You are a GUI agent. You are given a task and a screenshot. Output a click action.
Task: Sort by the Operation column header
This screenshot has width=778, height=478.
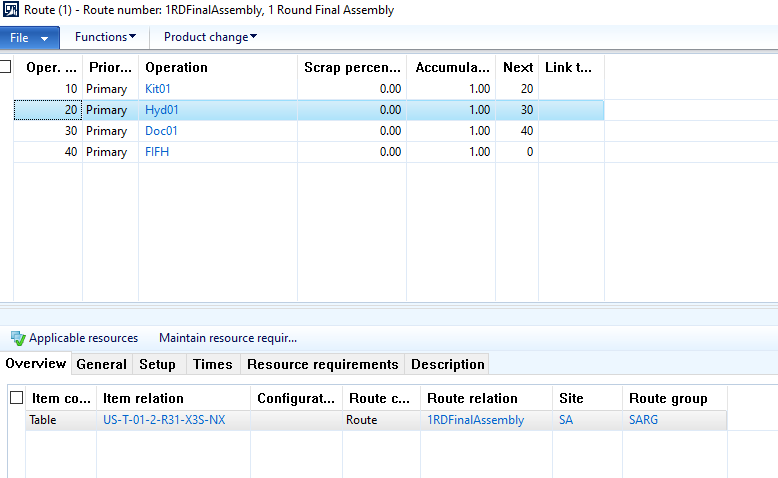(x=218, y=68)
